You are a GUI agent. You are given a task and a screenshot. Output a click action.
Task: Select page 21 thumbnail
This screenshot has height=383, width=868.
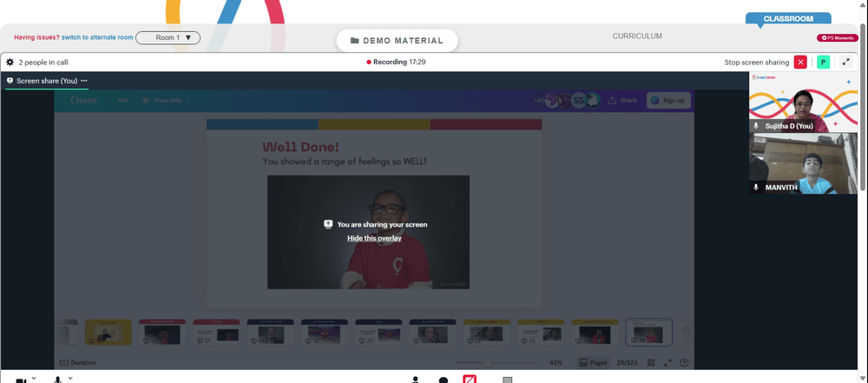pyautogui.click(x=433, y=332)
